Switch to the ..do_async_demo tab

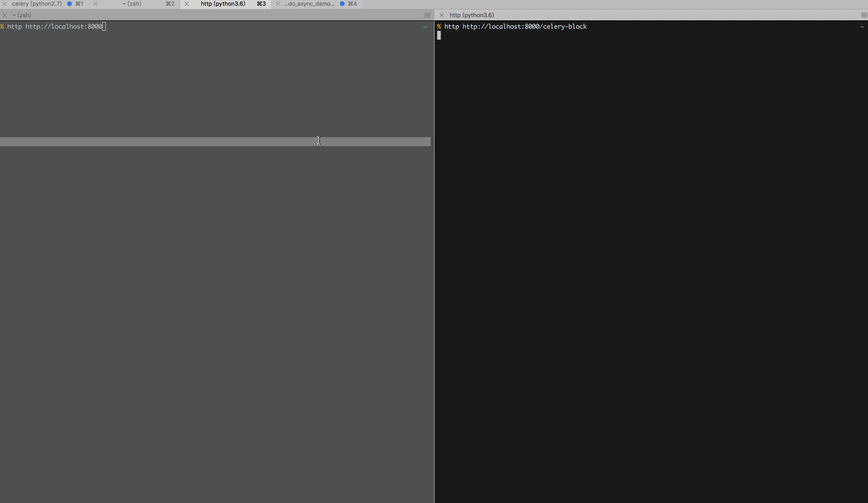coord(310,4)
